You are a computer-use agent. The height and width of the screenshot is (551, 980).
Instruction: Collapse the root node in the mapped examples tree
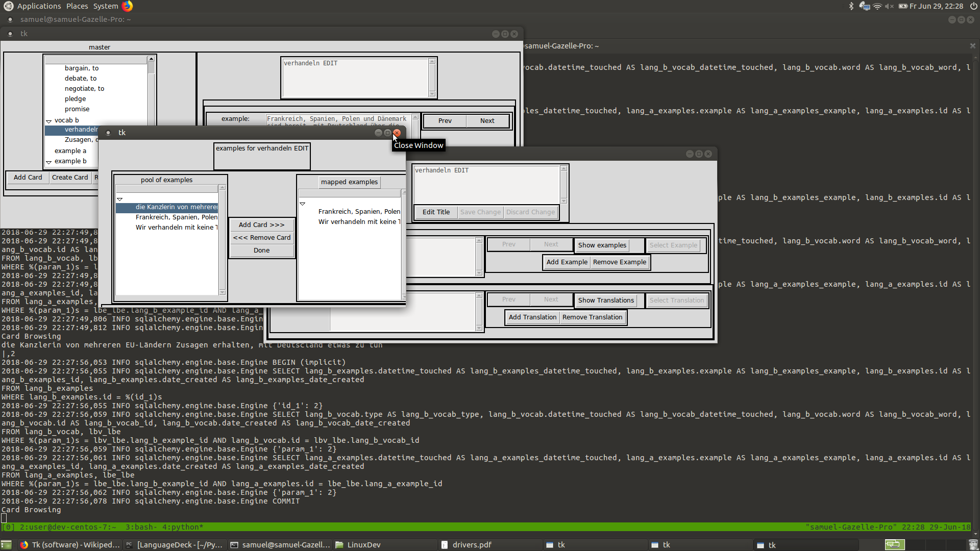point(303,204)
